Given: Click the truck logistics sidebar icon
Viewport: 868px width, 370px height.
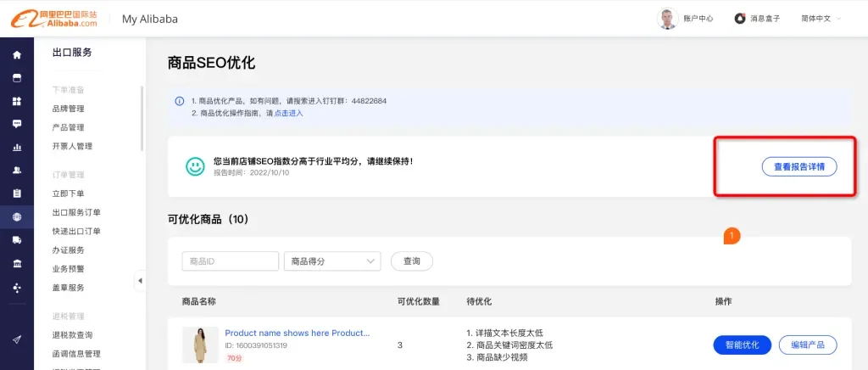Looking at the screenshot, I should point(16,240).
